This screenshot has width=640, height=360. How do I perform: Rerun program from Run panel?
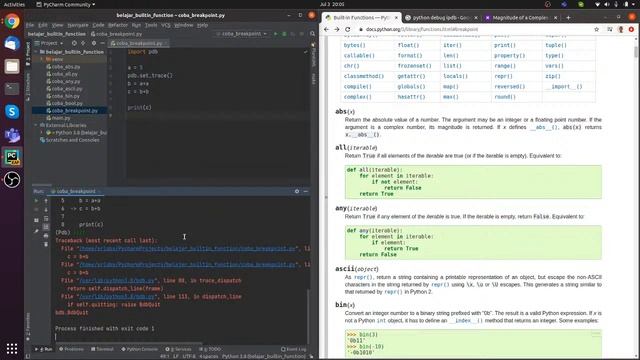(36, 201)
